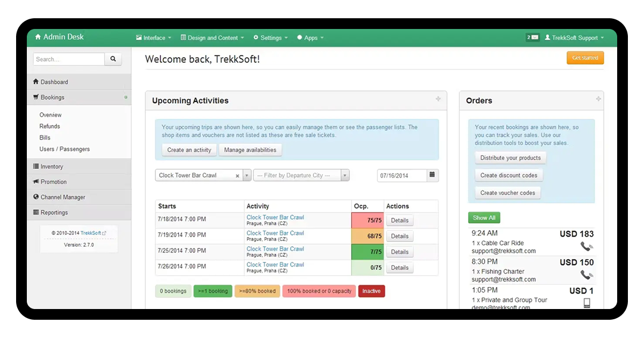Click Create voucher codes button

(x=508, y=193)
